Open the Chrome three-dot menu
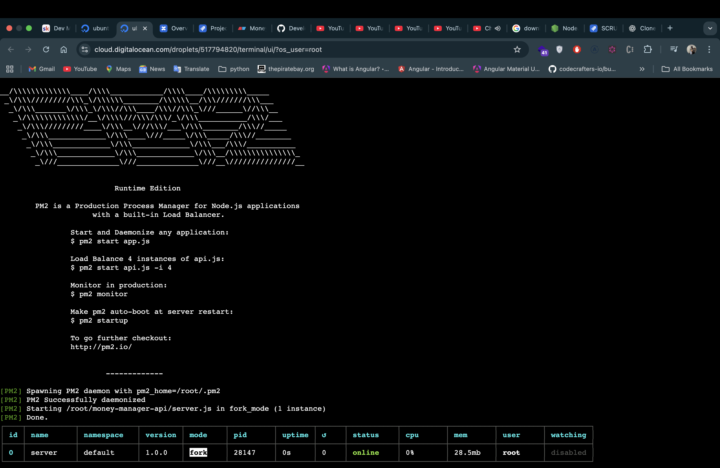 (709, 50)
